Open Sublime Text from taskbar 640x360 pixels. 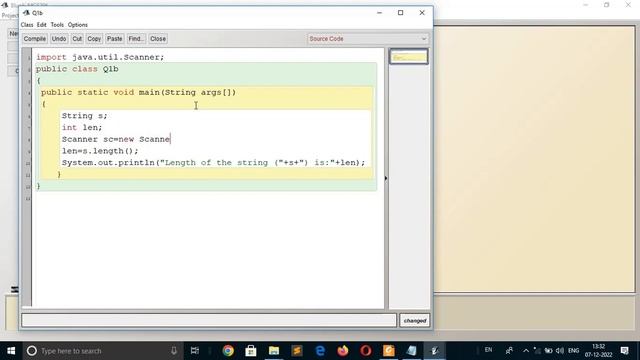click(x=297, y=351)
